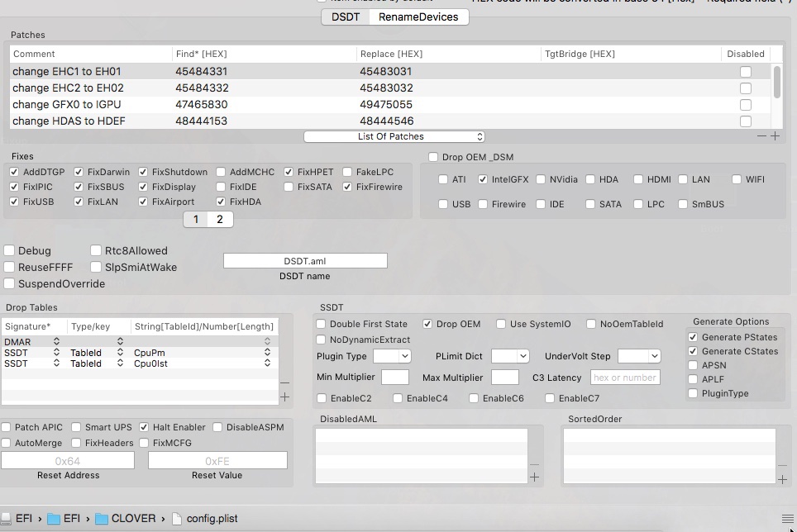
Task: Enable the Drop OEM _DSM checkbox
Action: coord(433,157)
